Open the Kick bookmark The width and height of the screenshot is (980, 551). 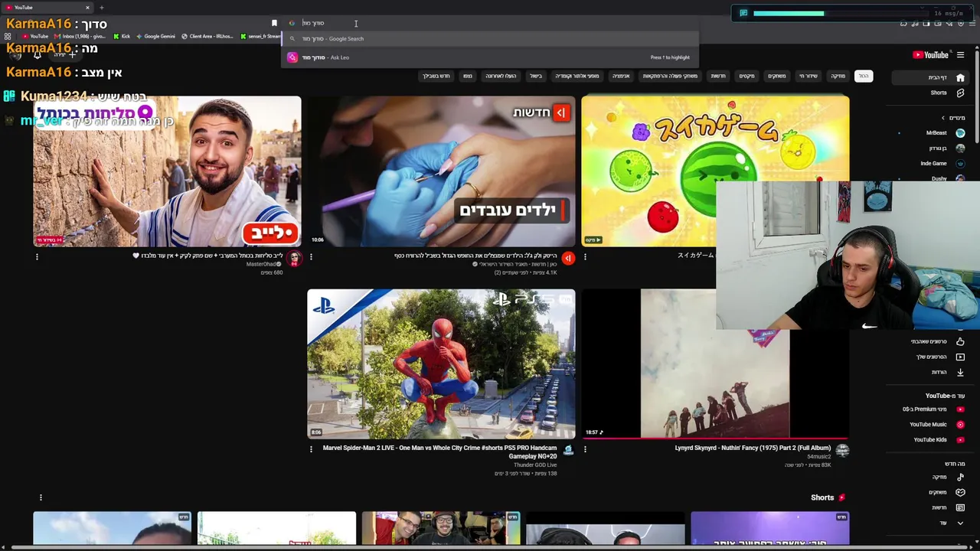coord(122,36)
